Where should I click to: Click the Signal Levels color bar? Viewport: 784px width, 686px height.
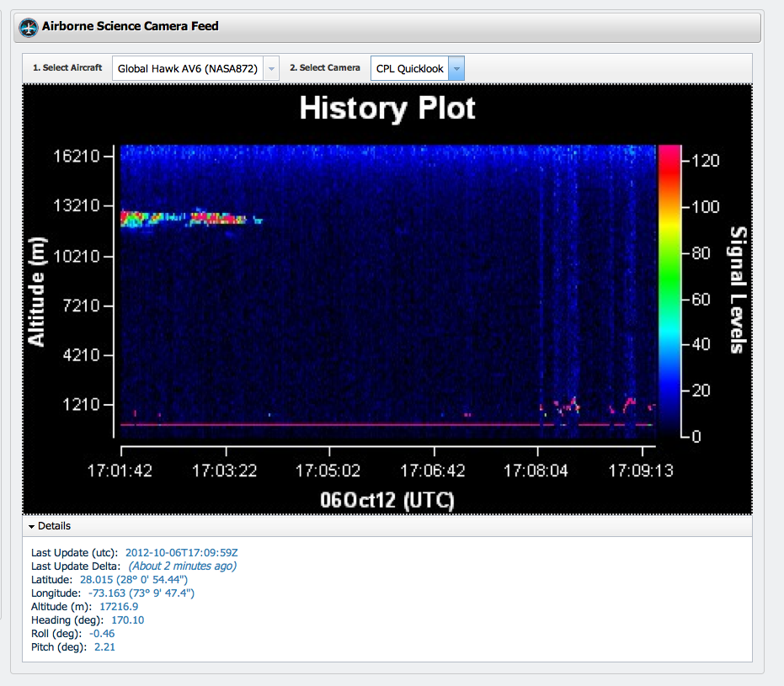(669, 290)
